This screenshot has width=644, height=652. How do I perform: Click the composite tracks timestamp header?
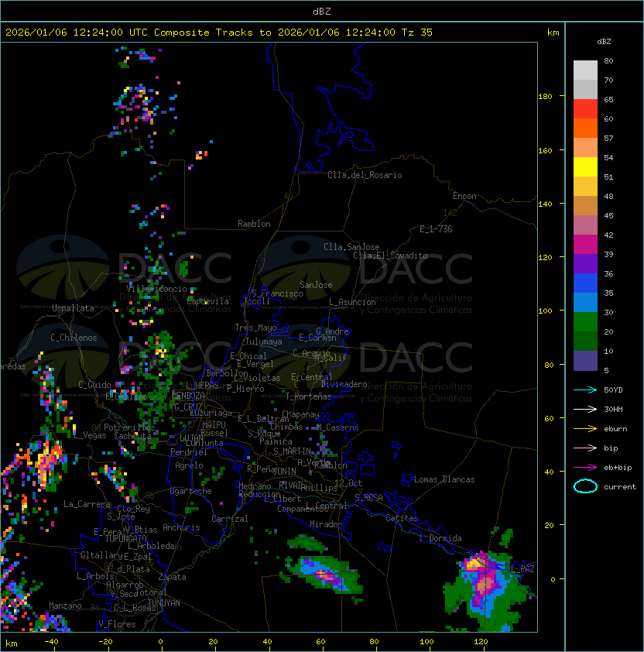(219, 33)
